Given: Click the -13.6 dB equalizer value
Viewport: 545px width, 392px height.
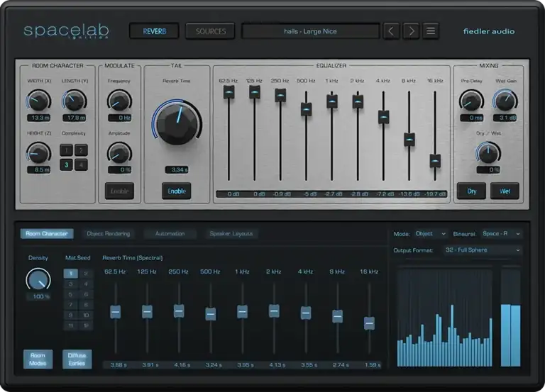Looking at the screenshot, I should click(409, 194).
